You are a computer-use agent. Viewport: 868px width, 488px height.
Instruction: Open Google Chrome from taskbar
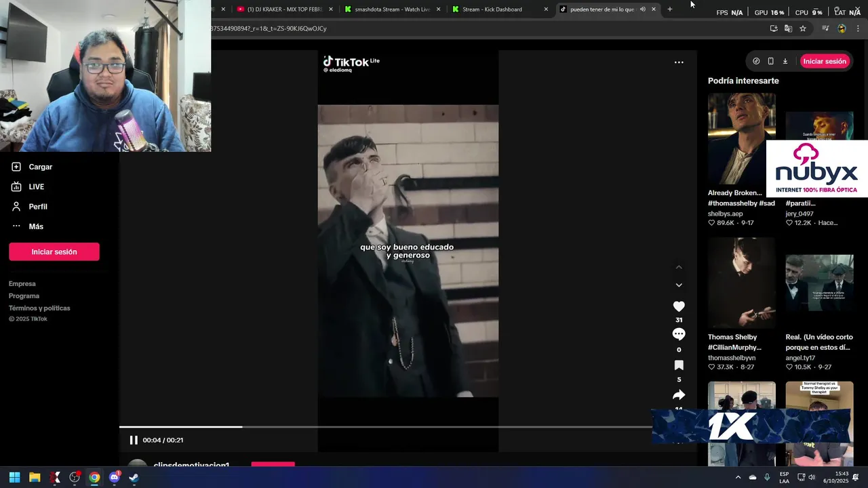(x=94, y=477)
